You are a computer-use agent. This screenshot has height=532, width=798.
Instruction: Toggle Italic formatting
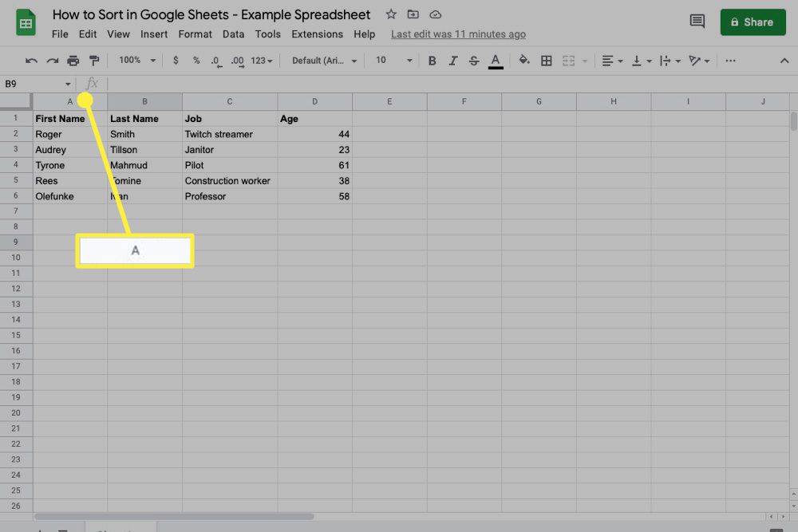pos(453,61)
